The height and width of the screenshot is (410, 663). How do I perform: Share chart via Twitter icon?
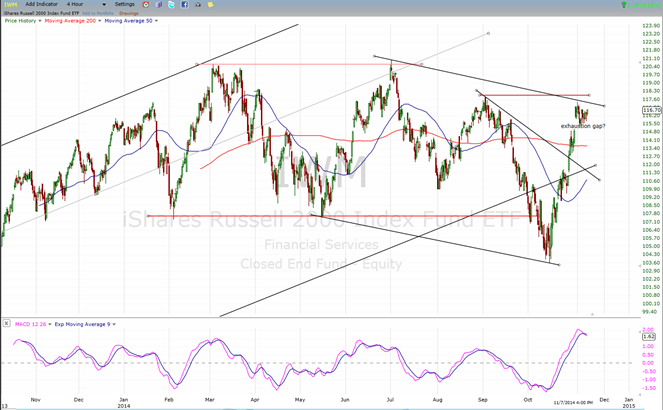[171, 5]
